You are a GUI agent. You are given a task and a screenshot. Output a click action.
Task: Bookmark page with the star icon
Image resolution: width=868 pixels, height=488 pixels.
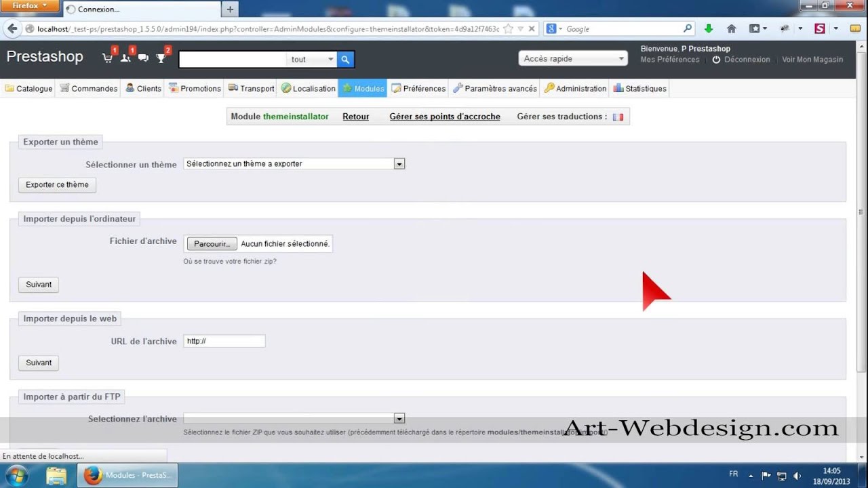coord(508,29)
